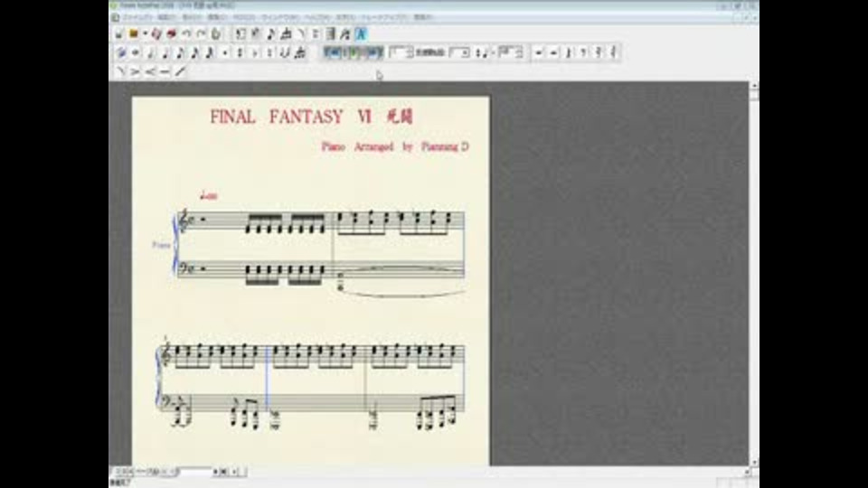Viewport: 868px width, 488px height.
Task: Select the highlighted Text tool A
Action: point(361,34)
